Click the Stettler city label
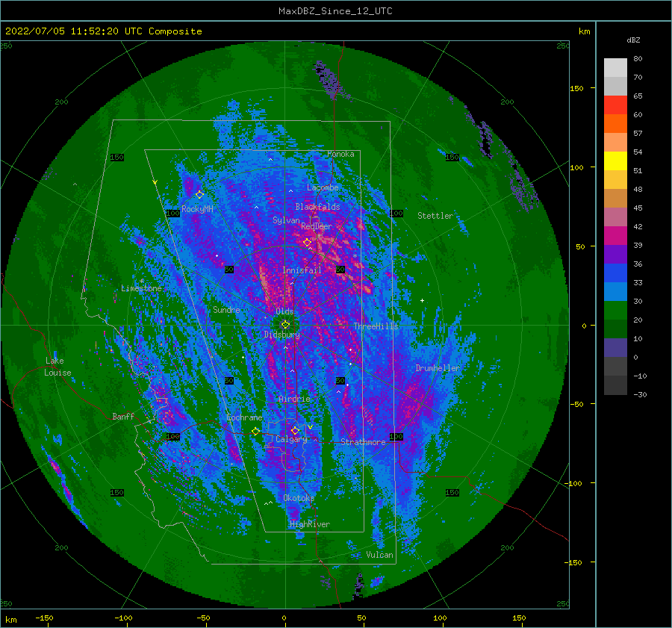Viewport: 672px width, 628px height. (x=435, y=216)
